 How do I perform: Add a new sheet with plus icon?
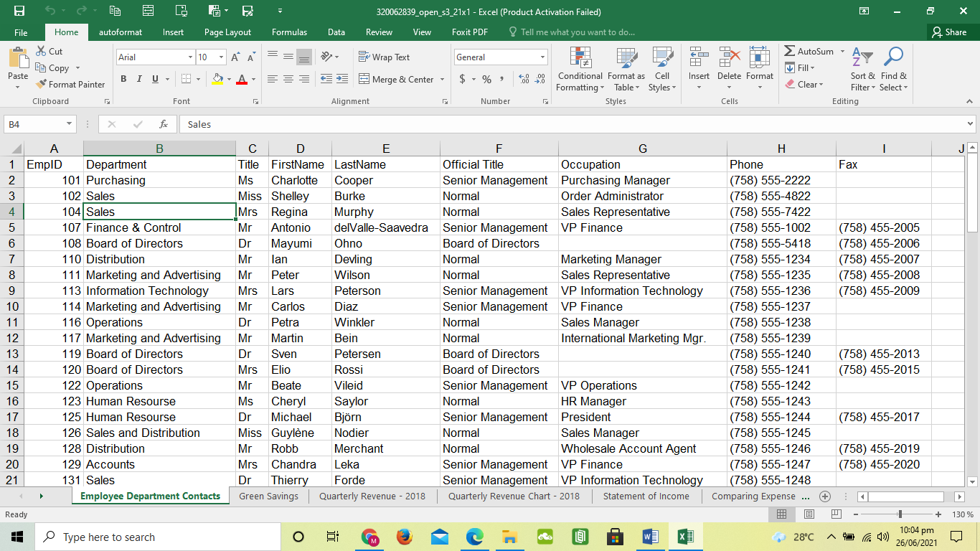click(825, 496)
